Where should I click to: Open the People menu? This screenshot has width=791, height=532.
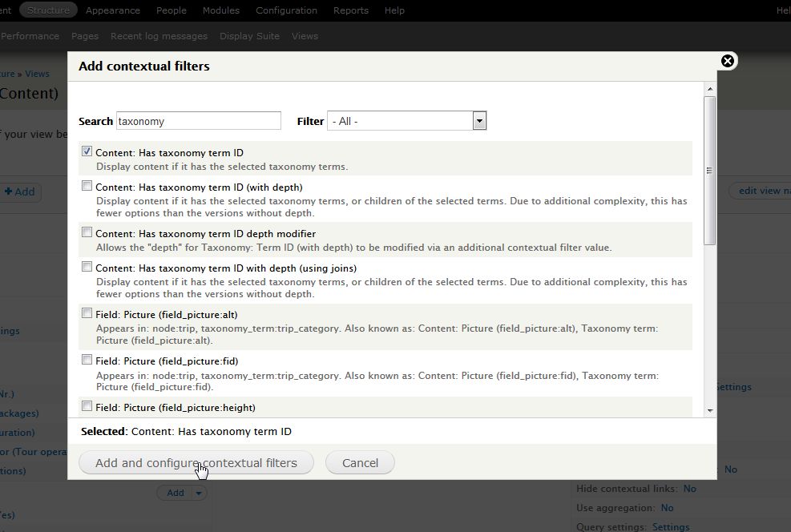pos(171,10)
